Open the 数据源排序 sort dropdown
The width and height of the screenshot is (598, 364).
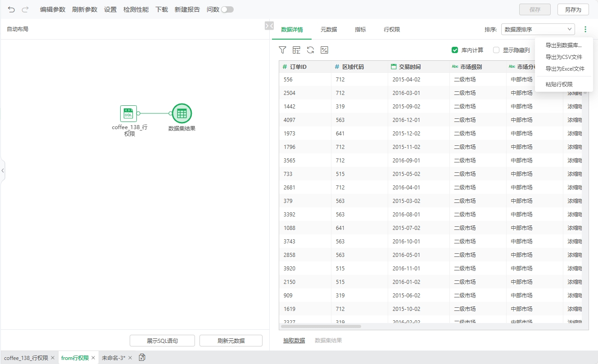click(x=538, y=29)
